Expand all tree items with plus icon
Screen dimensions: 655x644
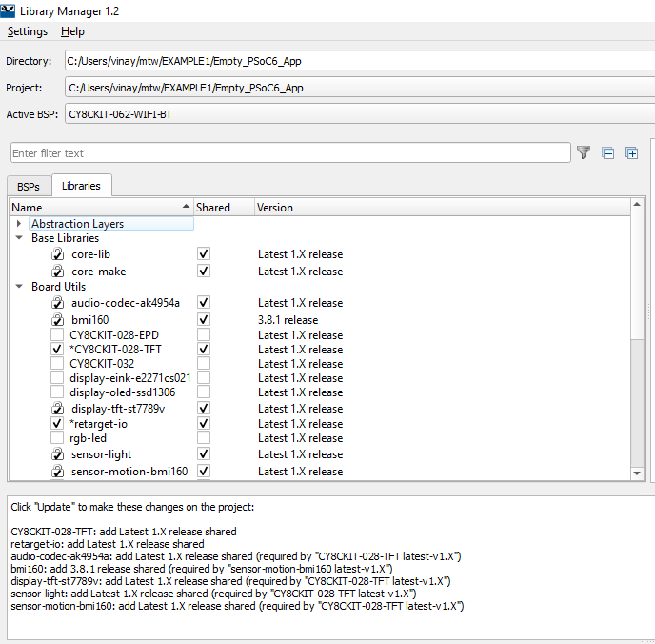click(631, 152)
